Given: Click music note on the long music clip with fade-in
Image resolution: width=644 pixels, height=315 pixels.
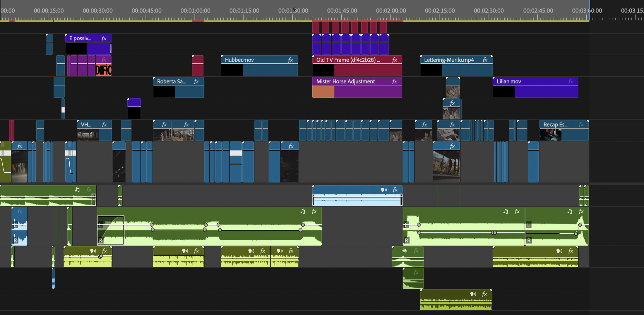Looking at the screenshot, I should [303, 211].
